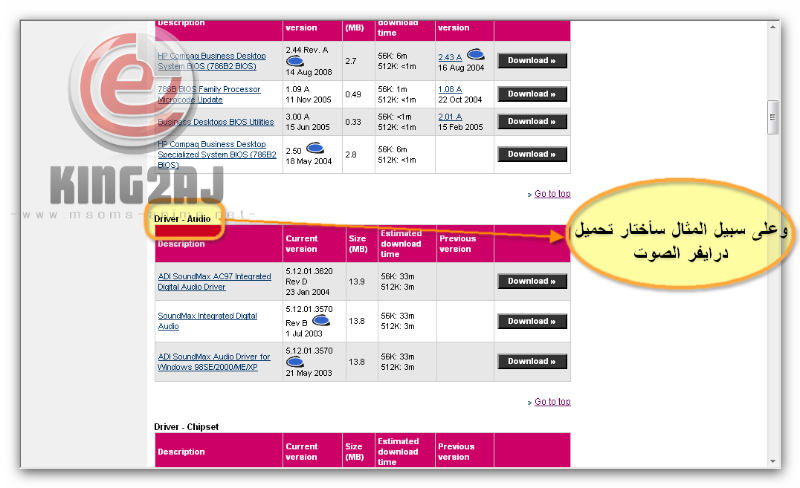This screenshot has width=800, height=488.
Task: Click blue globe icon beside version 2.50
Action: tap(315, 148)
